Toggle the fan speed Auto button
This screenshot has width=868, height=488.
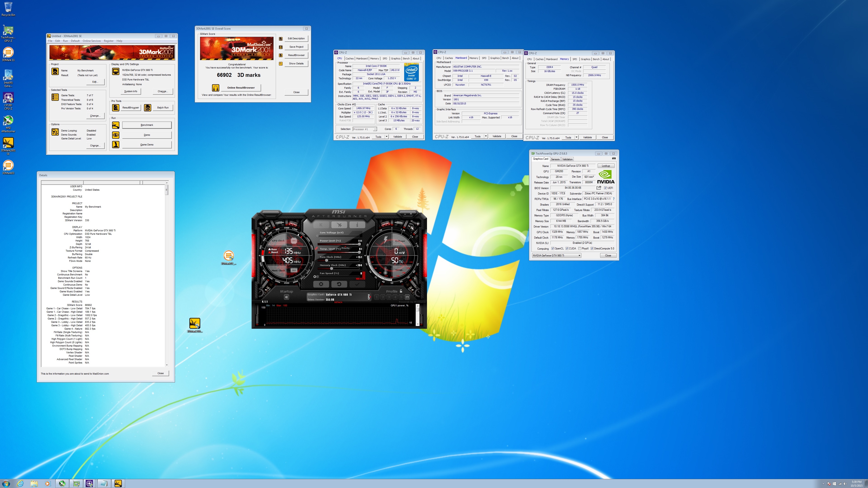[361, 279]
